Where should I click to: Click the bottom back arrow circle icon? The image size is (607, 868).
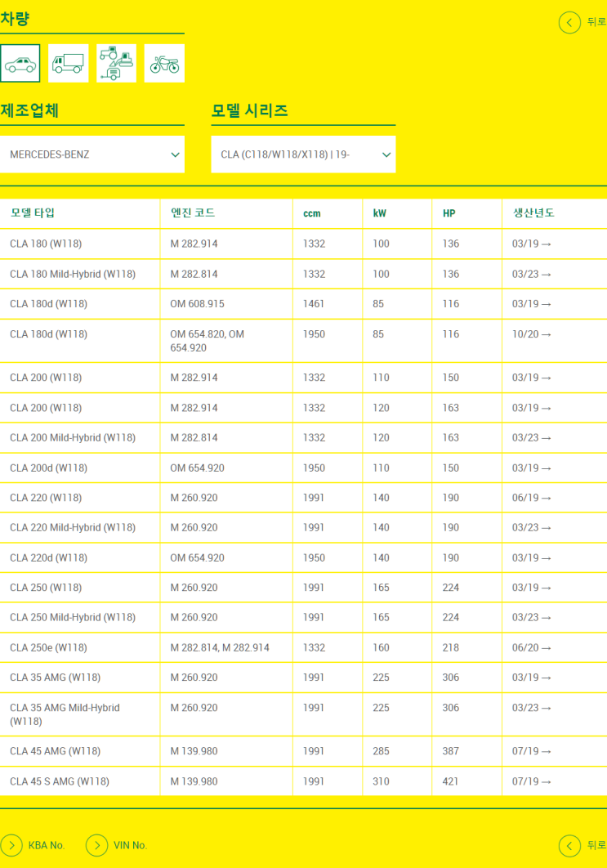pyautogui.click(x=569, y=845)
